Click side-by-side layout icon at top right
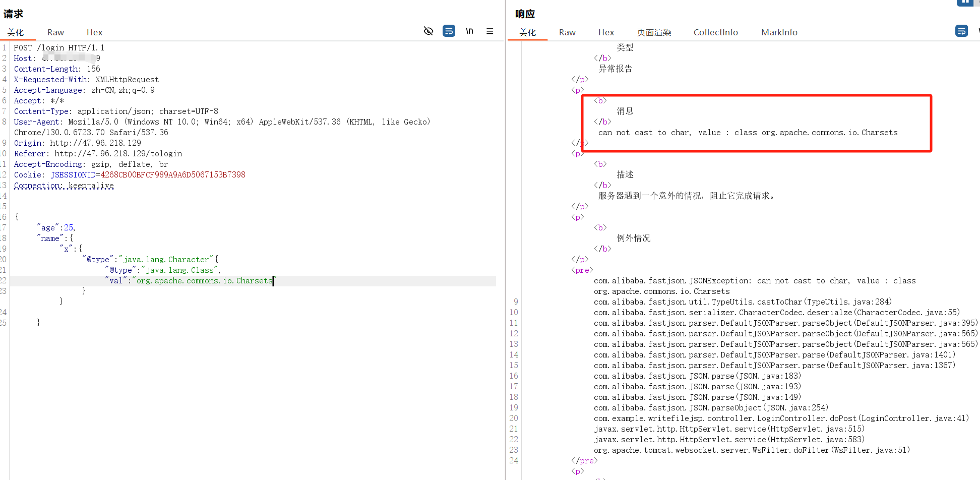This screenshot has width=980, height=480. (964, 3)
